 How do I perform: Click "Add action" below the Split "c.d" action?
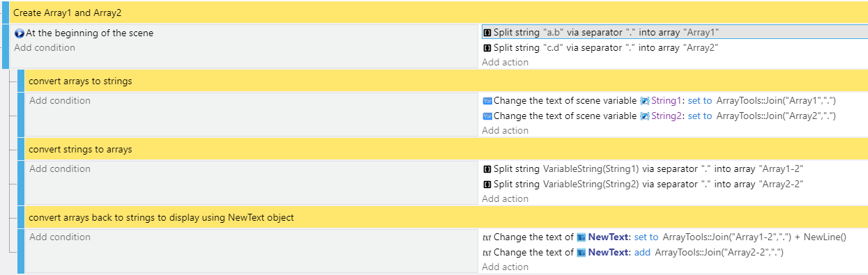click(x=505, y=62)
